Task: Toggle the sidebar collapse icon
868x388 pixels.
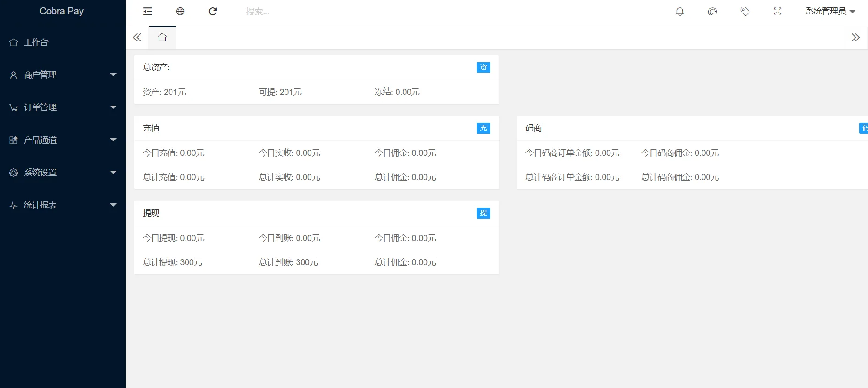Action: (x=147, y=12)
